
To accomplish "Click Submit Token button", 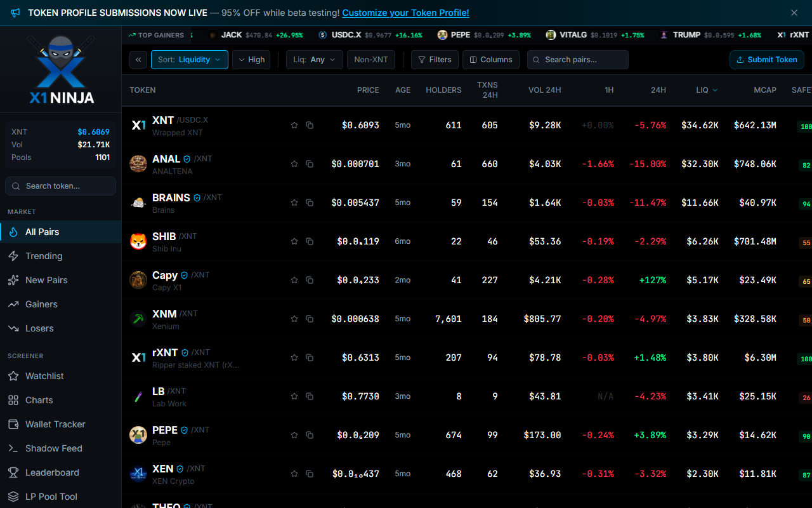I will tap(767, 60).
